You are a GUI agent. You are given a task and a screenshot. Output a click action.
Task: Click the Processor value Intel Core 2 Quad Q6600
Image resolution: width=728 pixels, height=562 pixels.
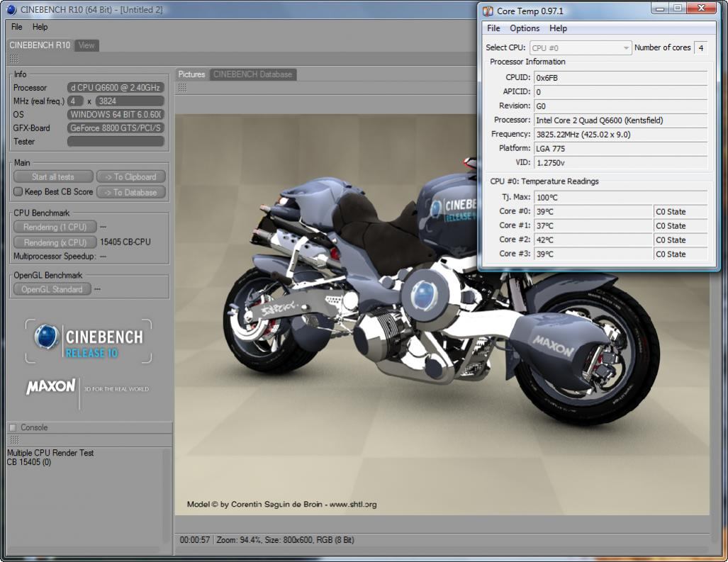coord(620,120)
